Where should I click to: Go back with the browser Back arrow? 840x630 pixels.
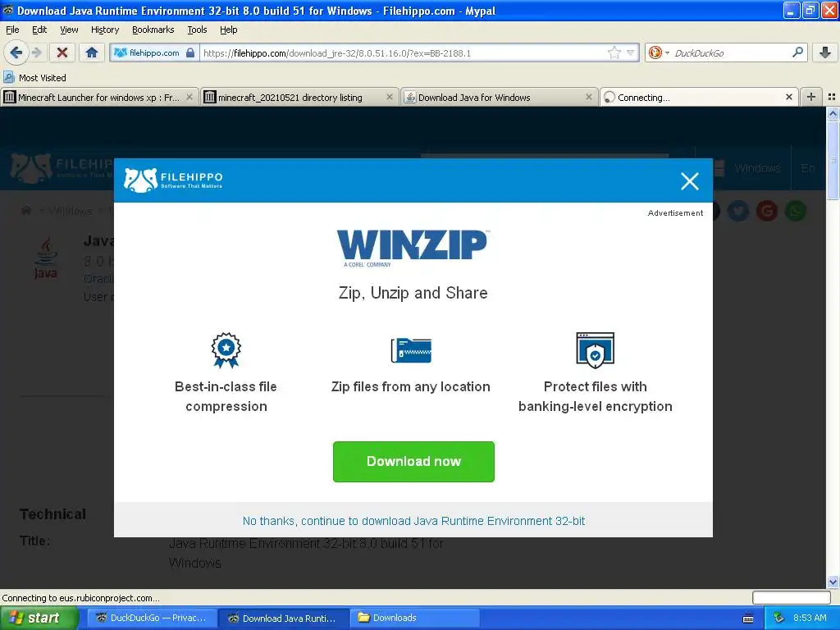(x=16, y=52)
